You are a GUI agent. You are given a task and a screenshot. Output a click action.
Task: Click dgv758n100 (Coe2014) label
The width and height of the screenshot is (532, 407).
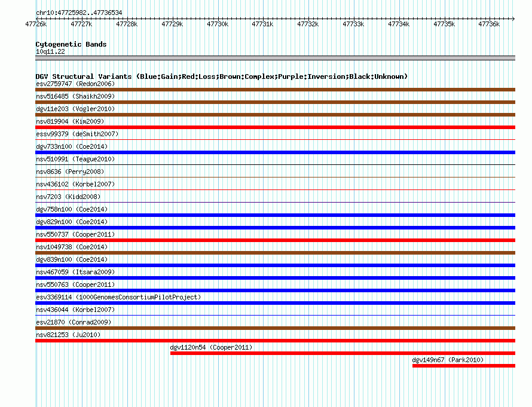click(72, 209)
